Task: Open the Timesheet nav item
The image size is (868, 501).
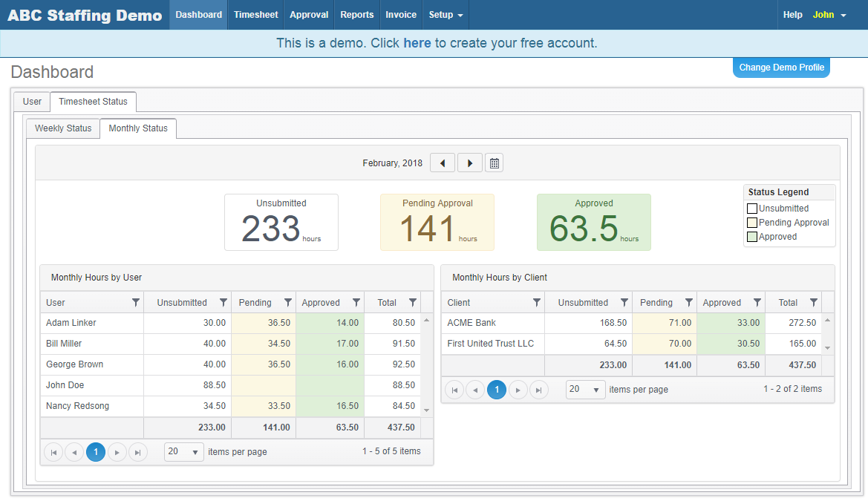Action: pyautogui.click(x=255, y=15)
